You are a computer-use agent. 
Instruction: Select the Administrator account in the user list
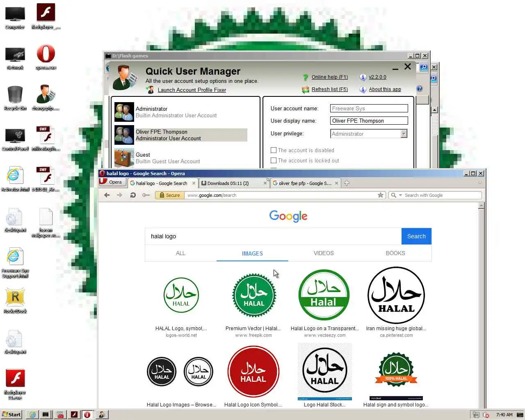[180, 112]
